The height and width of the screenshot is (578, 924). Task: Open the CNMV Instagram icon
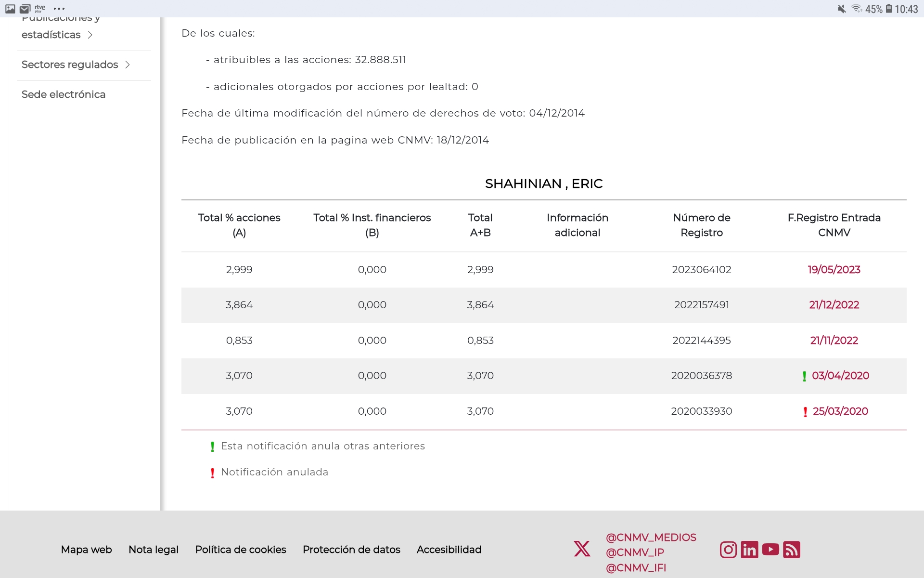click(728, 550)
